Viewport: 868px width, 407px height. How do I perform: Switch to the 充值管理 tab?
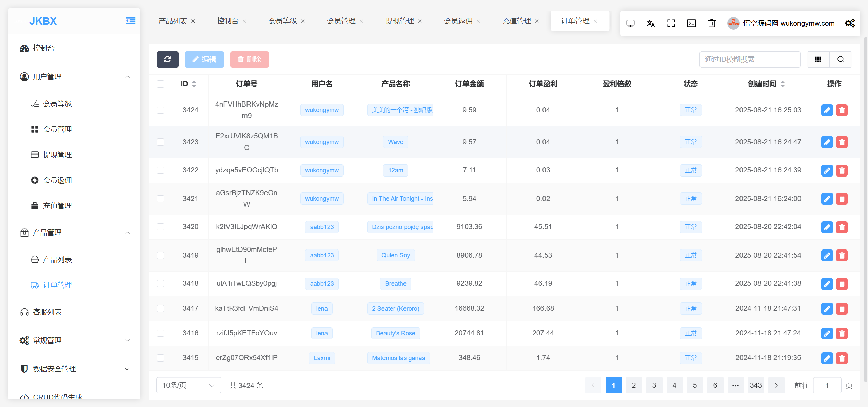[516, 21]
